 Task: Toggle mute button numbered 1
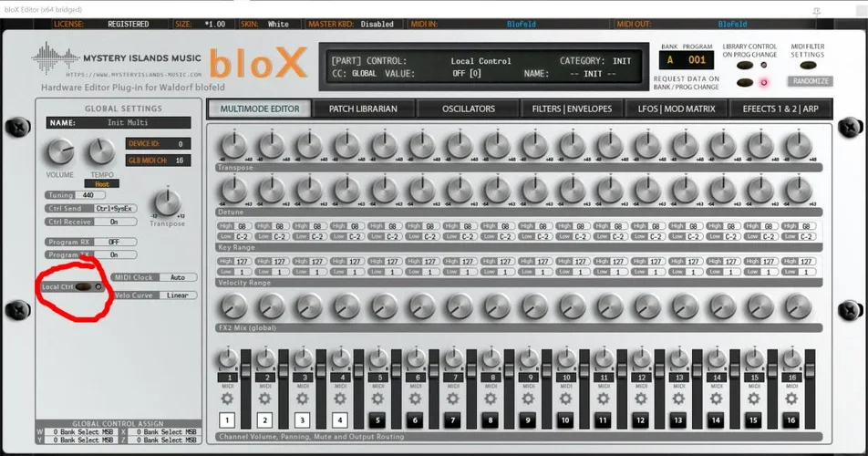227,420
